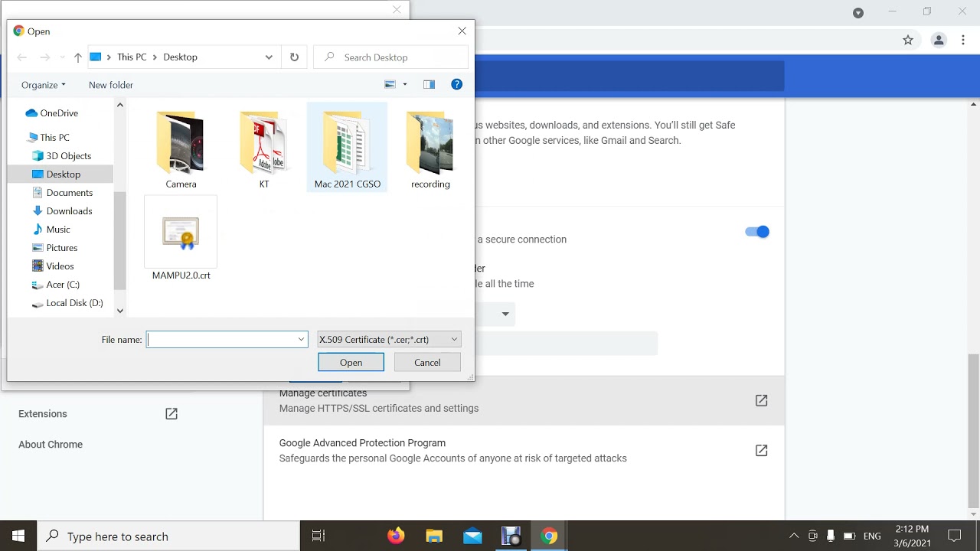Open File Explorer from taskbar
This screenshot has width=980, height=551.
(434, 536)
